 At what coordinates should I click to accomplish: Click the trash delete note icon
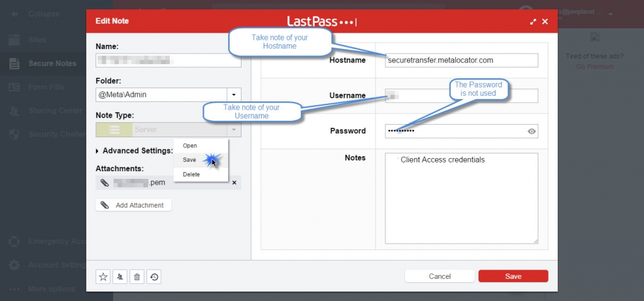(x=136, y=276)
